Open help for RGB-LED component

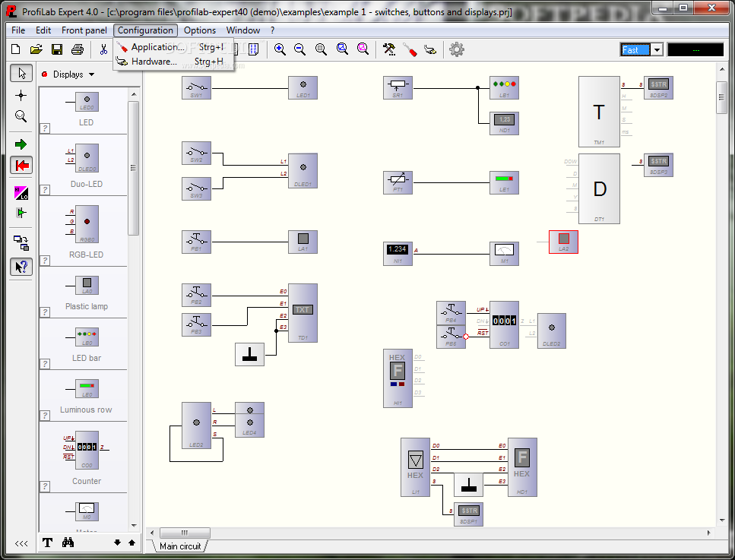(x=45, y=260)
